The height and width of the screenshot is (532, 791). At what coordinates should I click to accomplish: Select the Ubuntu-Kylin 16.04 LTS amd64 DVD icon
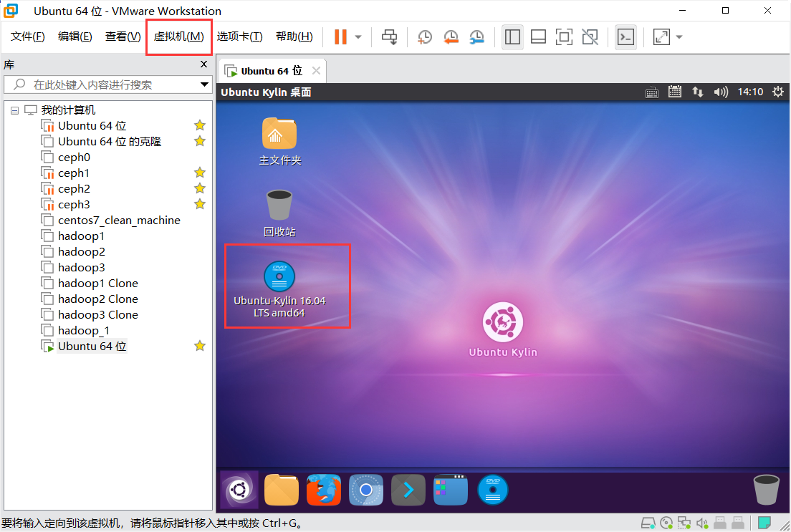279,289
